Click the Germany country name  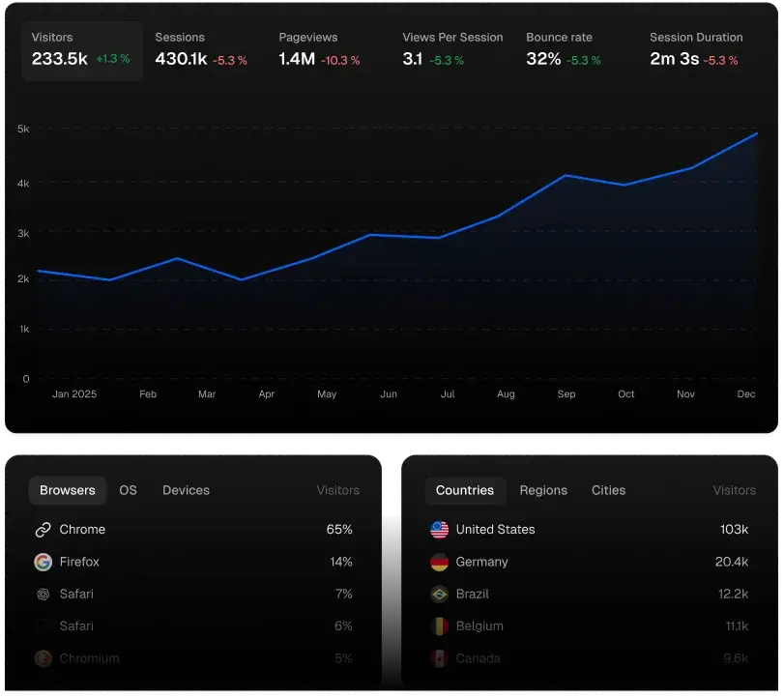pyautogui.click(x=482, y=562)
